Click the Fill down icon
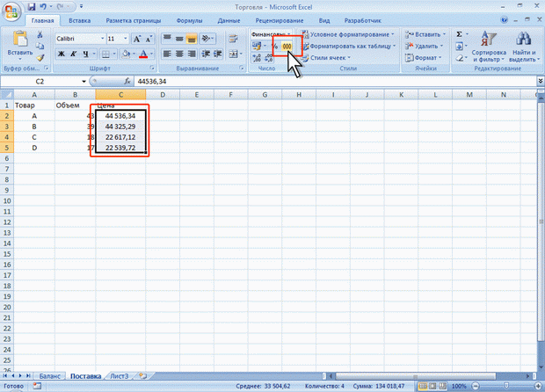Image resolution: width=545 pixels, height=392 pixels. coord(459,46)
